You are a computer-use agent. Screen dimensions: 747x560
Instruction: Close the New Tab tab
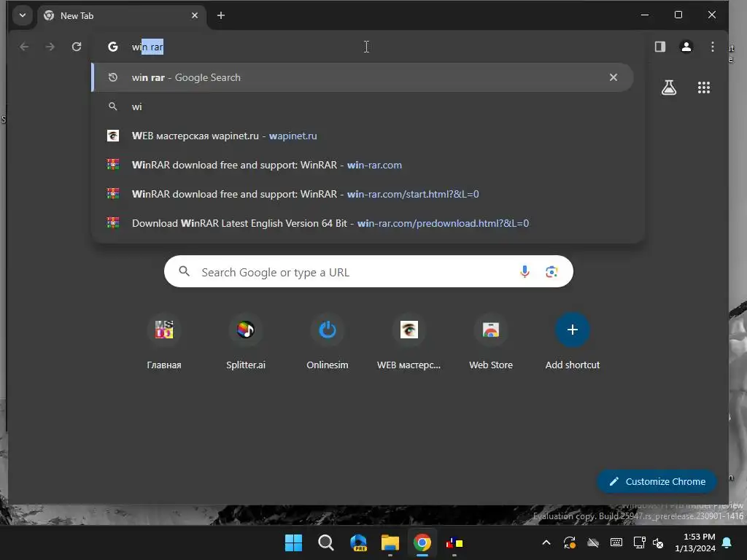(195, 16)
